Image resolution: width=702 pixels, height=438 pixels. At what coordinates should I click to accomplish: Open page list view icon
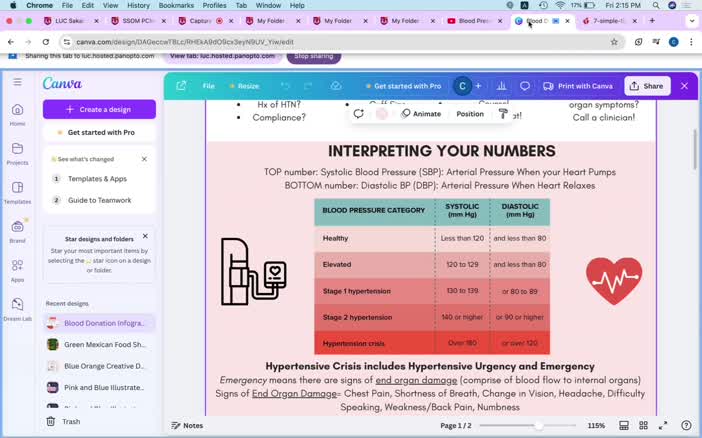coord(623,425)
